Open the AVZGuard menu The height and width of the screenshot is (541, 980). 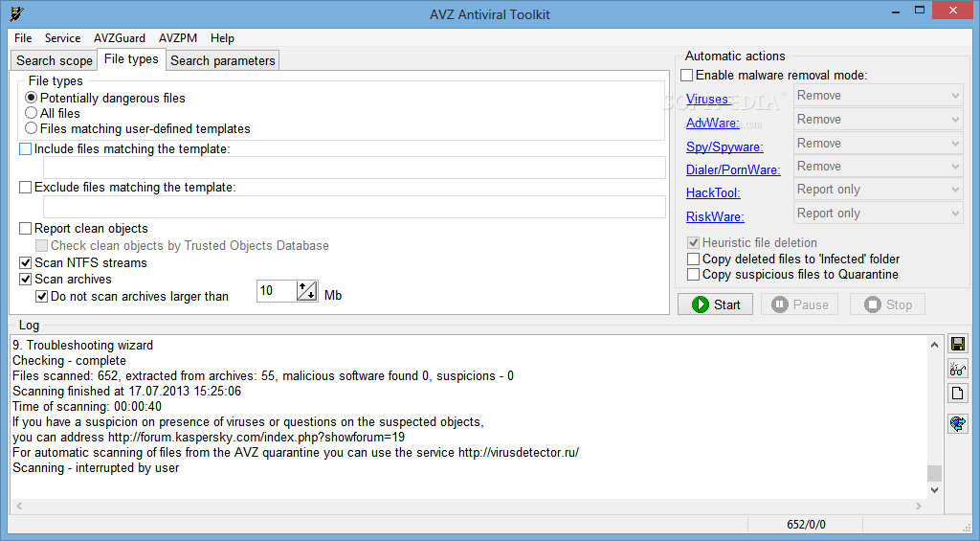(120, 38)
